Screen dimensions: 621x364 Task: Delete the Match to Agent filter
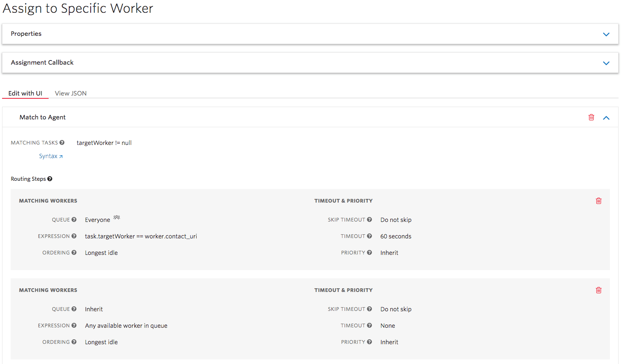point(591,117)
